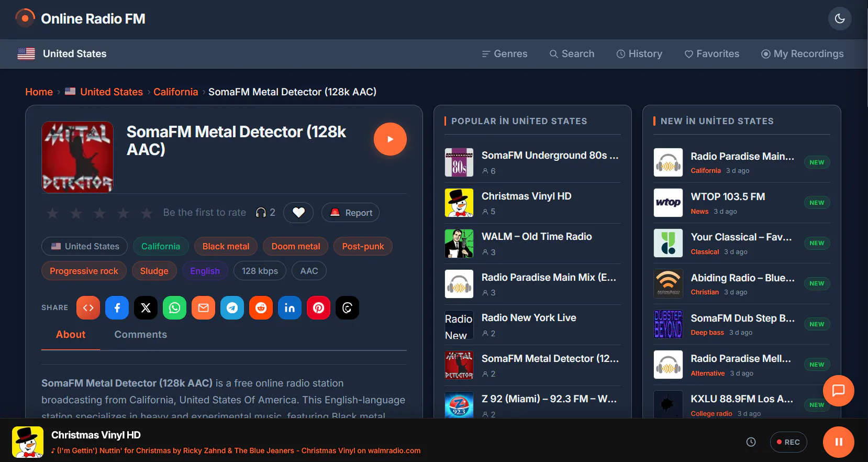Open My Recordings
This screenshot has height=462, width=868.
(803, 54)
